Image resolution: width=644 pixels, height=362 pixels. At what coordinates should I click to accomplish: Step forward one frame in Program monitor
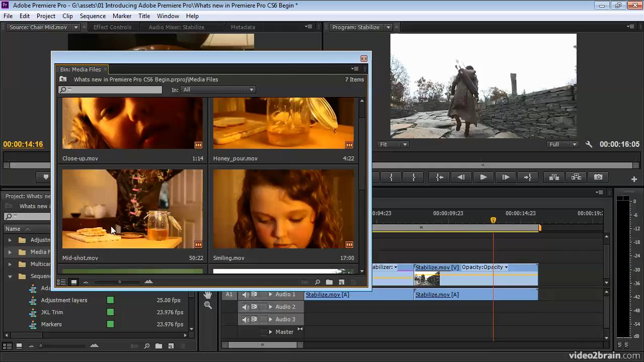[x=506, y=177]
